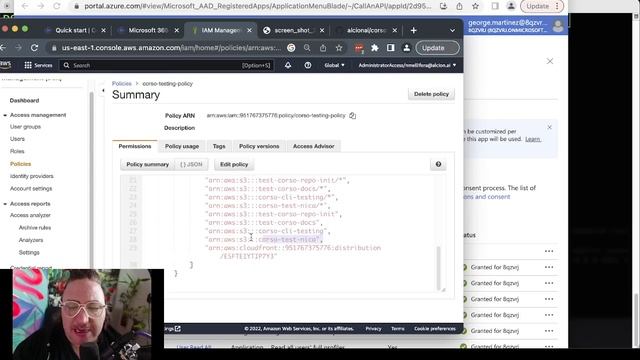Reload the Azure portal background window
Viewport: 640px width, 360px height.
57,6
